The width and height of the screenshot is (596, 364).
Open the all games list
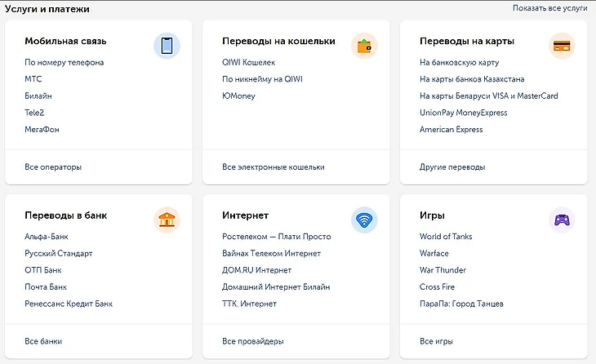436,341
